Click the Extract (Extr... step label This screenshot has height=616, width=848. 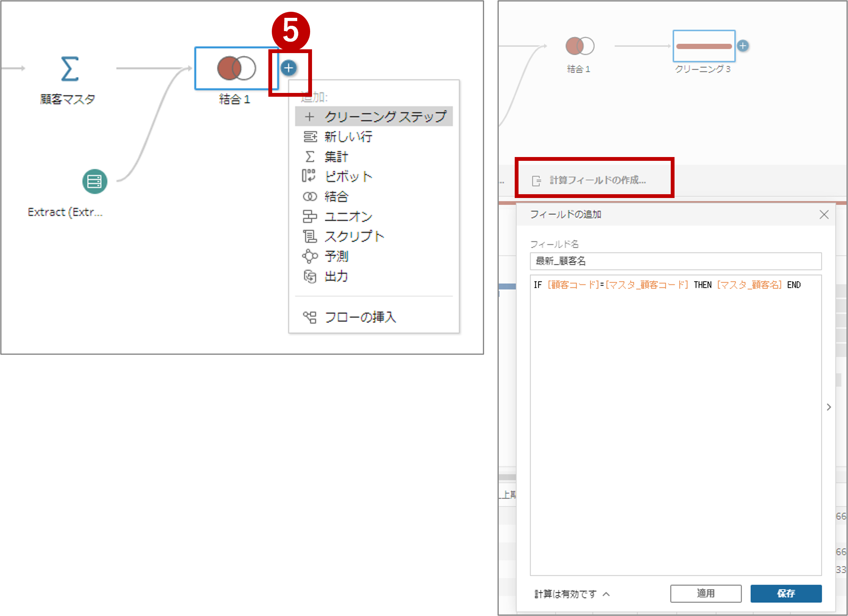(x=65, y=212)
